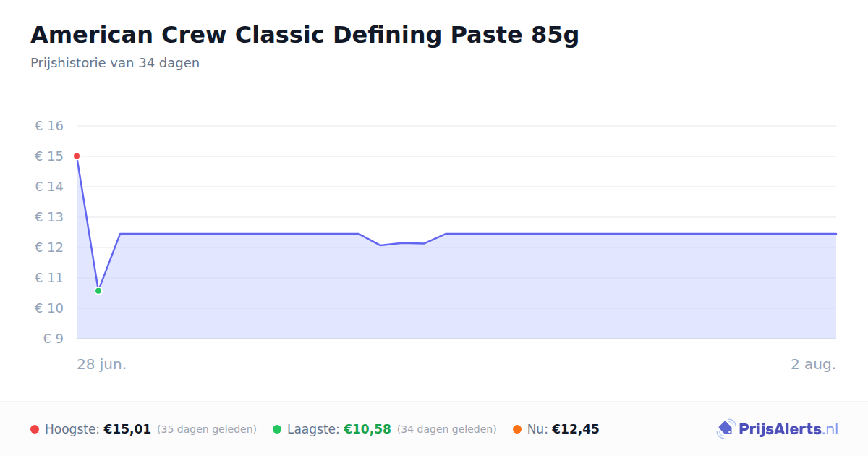Click the green Laagste legend dot
The height and width of the screenshot is (456, 868).
pyautogui.click(x=277, y=429)
